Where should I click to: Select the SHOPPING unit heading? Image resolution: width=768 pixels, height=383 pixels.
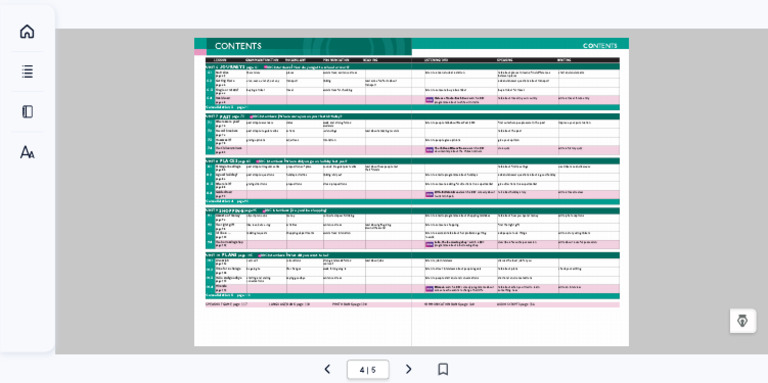(232, 211)
